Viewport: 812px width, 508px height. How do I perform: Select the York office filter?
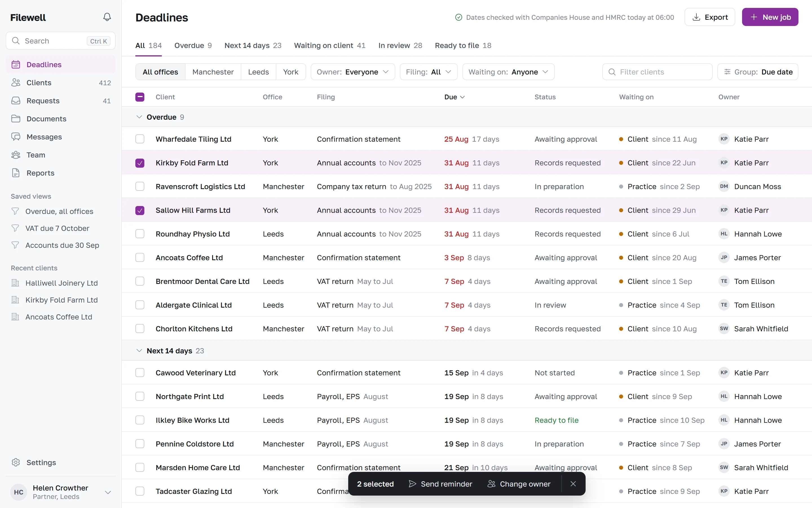coord(291,72)
